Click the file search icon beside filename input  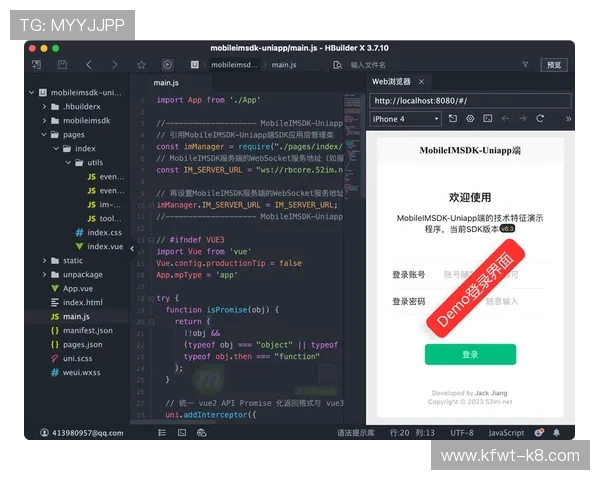[337, 65]
